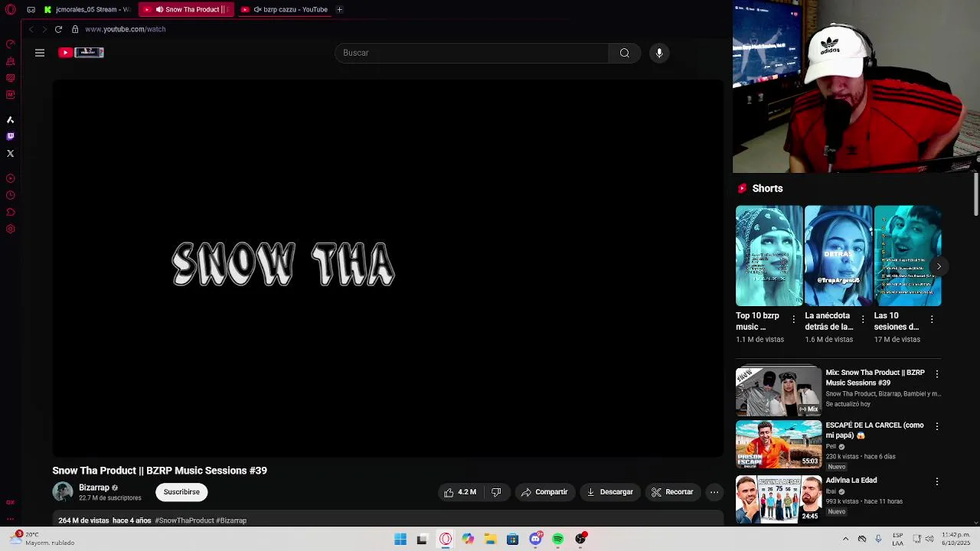This screenshot has width=980, height=551.
Task: Show hidden system tray icons chevron
Action: coord(845,539)
